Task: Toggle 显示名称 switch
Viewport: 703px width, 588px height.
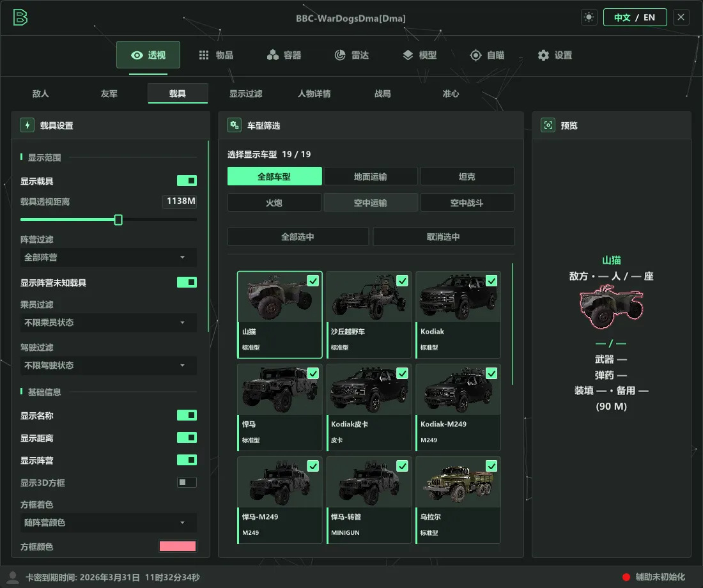Action: point(187,415)
